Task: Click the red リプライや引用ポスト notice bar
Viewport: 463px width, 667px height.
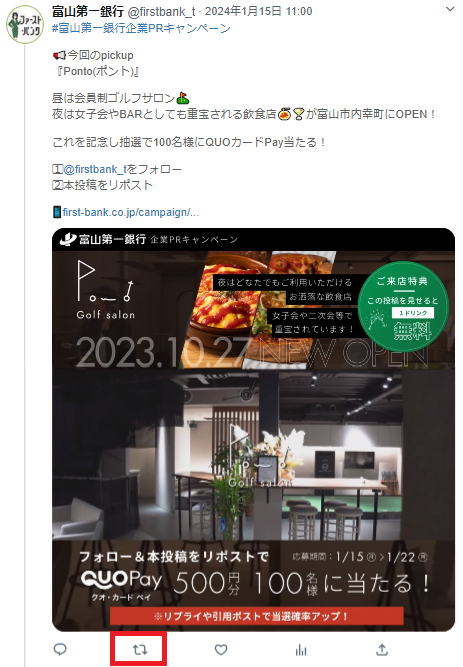Action: pos(257,616)
